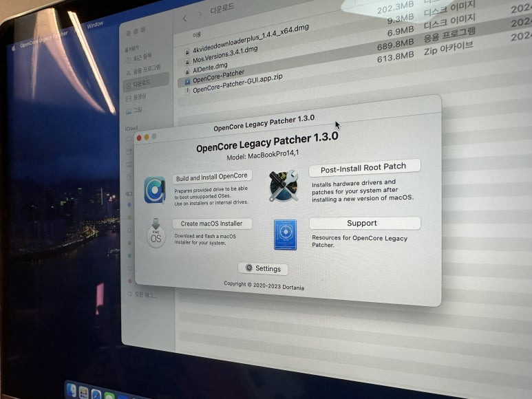This screenshot has height=399, width=532.
Task: Click the macOS installer download icon
Action: click(156, 233)
